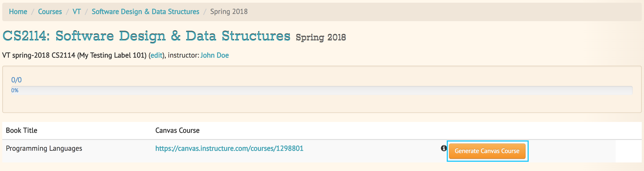
Task: Go to the Home breadcrumb
Action: tap(18, 11)
